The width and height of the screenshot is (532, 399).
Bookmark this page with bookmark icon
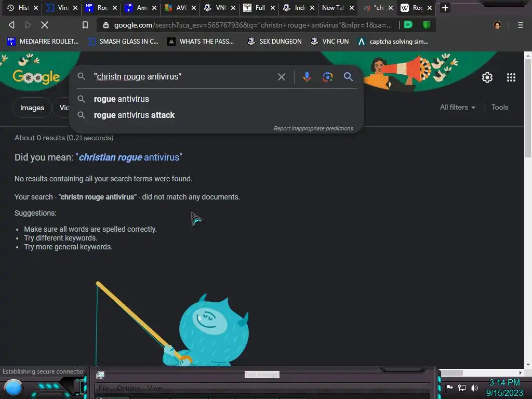(85, 25)
